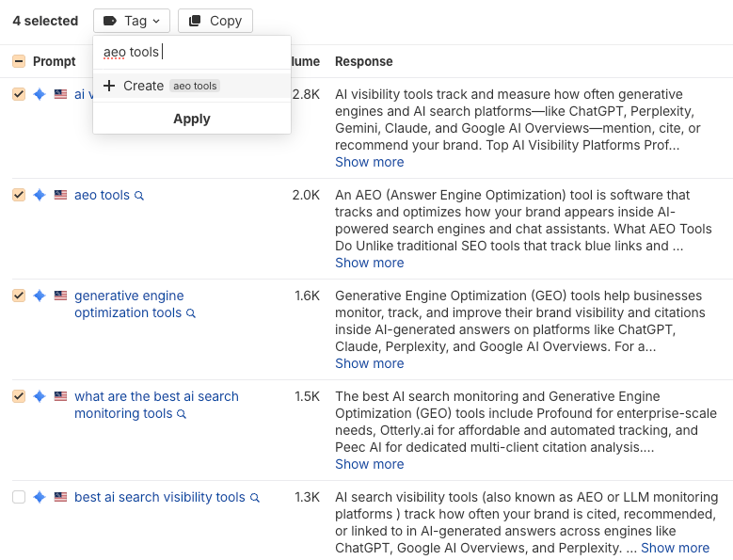The image size is (733, 560).
Task: Click the plus icon beside Create
Action: point(109,86)
